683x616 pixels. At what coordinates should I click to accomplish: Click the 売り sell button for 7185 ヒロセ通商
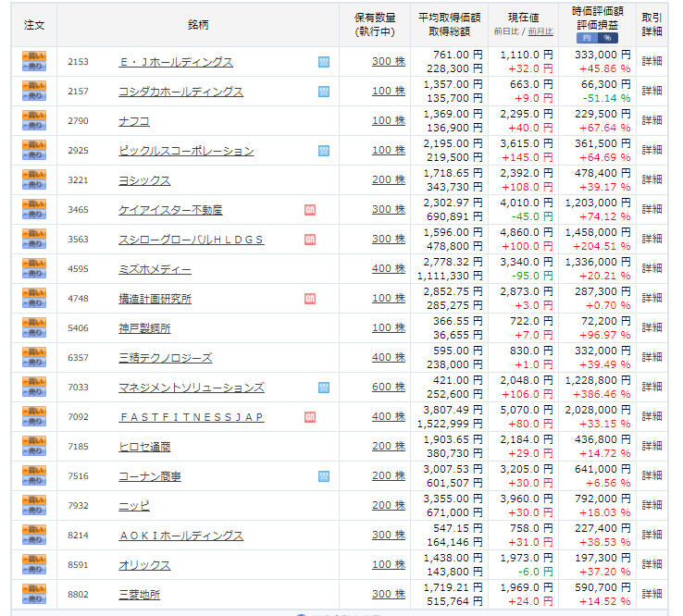pyautogui.click(x=34, y=451)
